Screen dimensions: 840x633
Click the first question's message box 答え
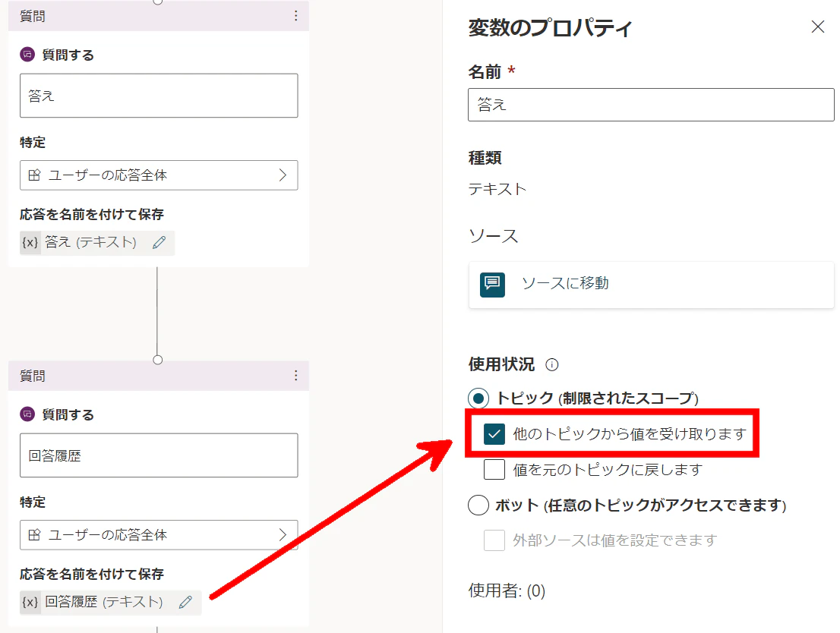tap(159, 96)
